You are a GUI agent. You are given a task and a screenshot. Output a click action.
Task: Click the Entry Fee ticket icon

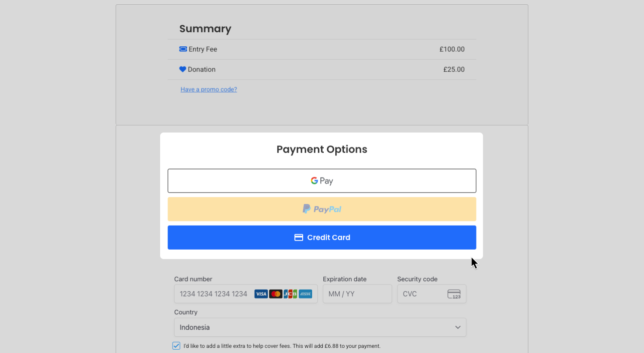click(183, 49)
